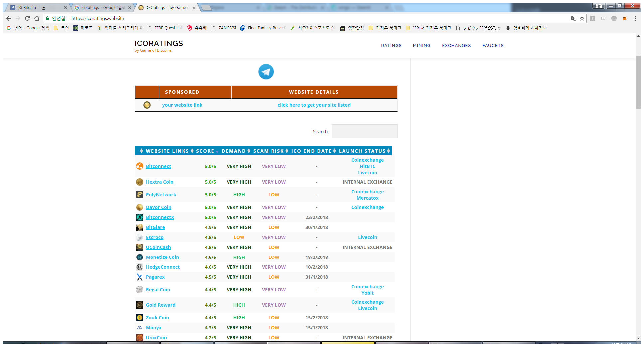Viewport: 644px width, 344px height.
Task: Click the UCoinCash logo icon
Action: coord(140,247)
